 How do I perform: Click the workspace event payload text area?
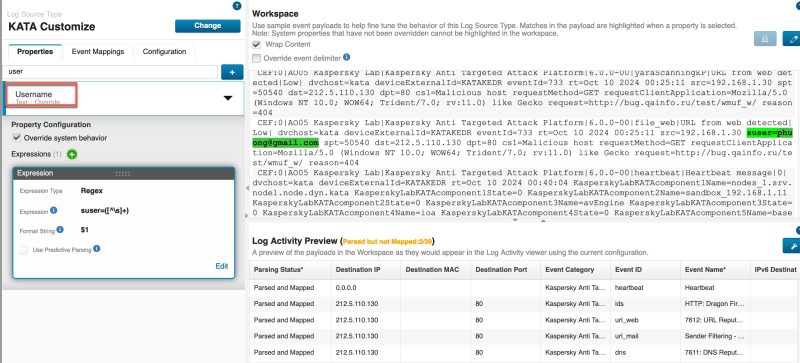click(x=523, y=144)
